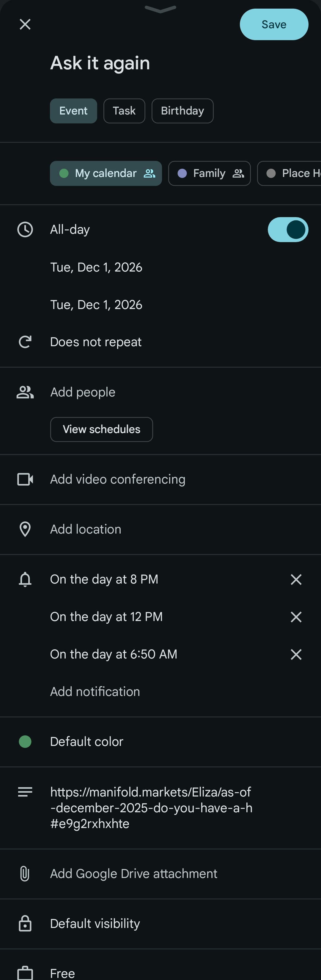Choose the My calendar chip
The width and height of the screenshot is (321, 980).
106,173
